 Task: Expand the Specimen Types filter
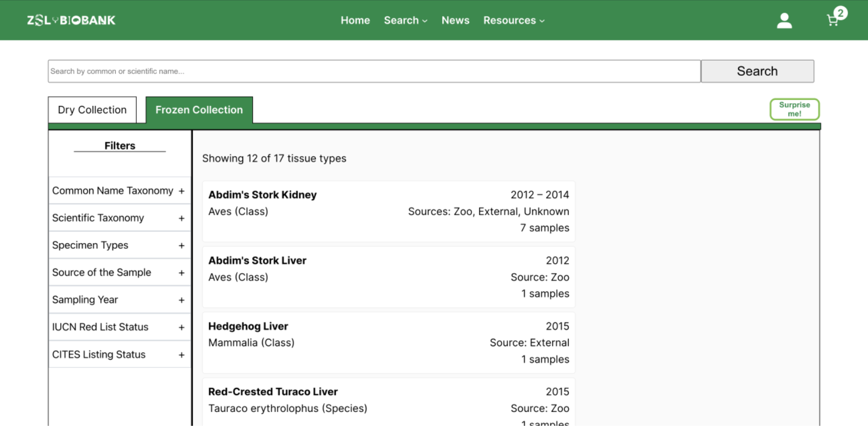pyautogui.click(x=120, y=245)
